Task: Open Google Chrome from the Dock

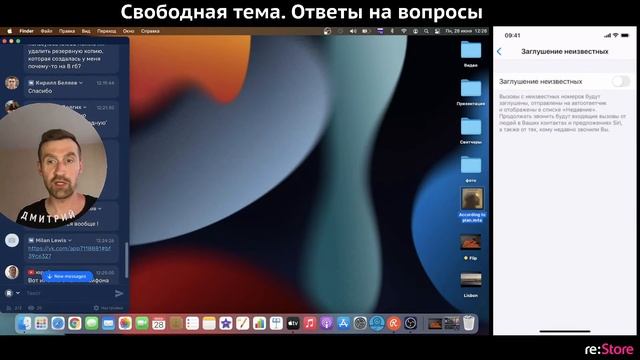Action: (x=75, y=323)
